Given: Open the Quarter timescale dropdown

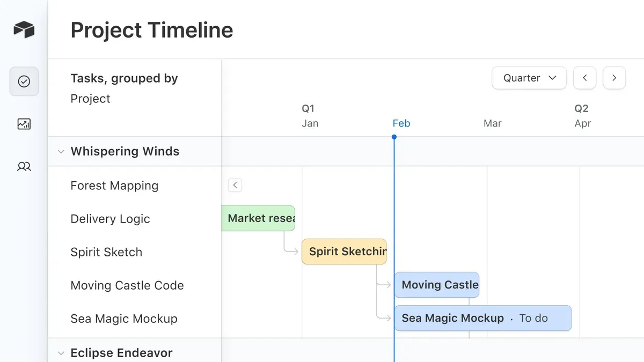Looking at the screenshot, I should pyautogui.click(x=529, y=78).
